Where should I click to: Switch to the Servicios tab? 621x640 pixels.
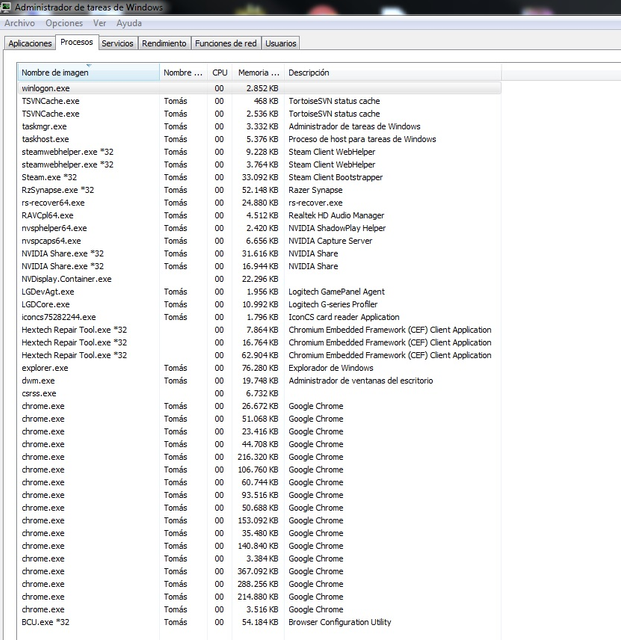click(x=118, y=43)
